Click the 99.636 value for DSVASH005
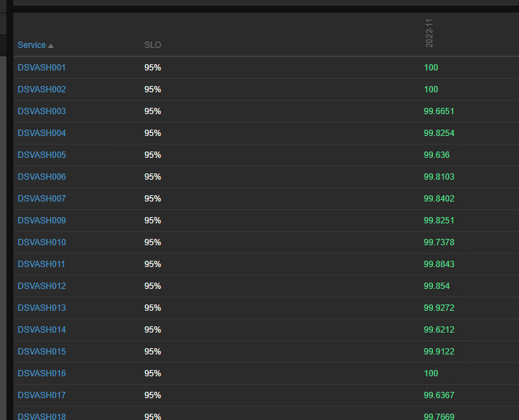519x420 pixels. point(436,155)
